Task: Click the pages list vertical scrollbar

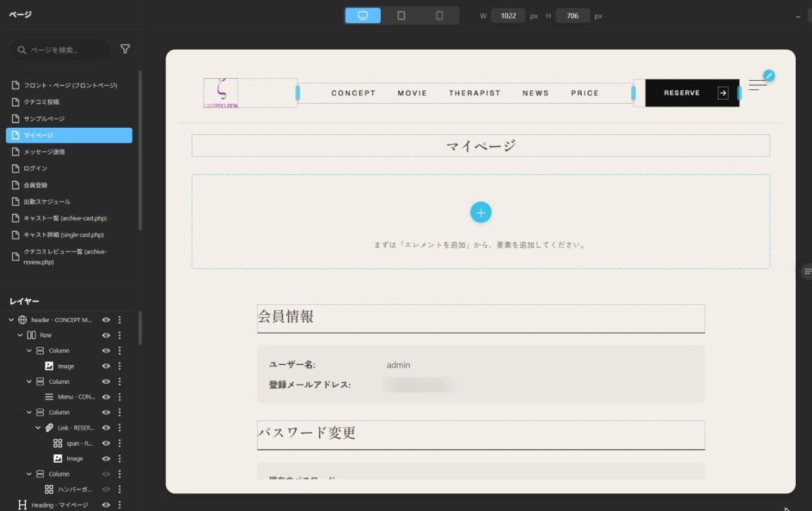Action: click(140, 150)
